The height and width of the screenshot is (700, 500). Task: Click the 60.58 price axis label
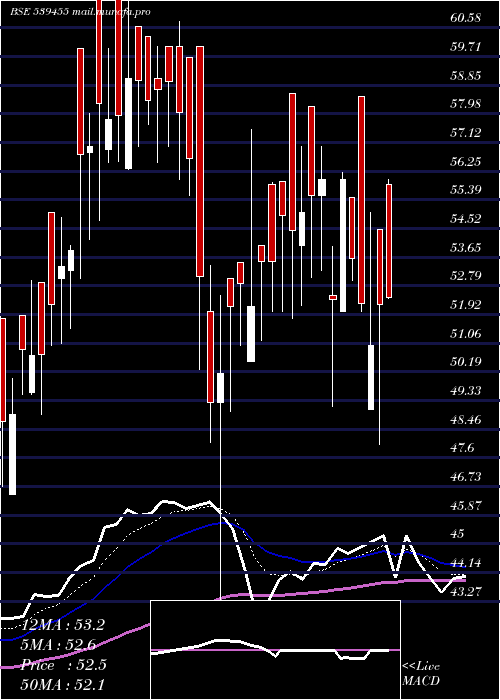pos(466,18)
